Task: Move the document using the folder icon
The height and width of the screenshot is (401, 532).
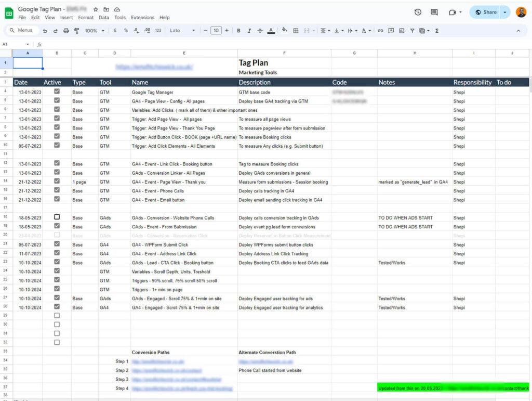Action: pyautogui.click(x=106, y=9)
